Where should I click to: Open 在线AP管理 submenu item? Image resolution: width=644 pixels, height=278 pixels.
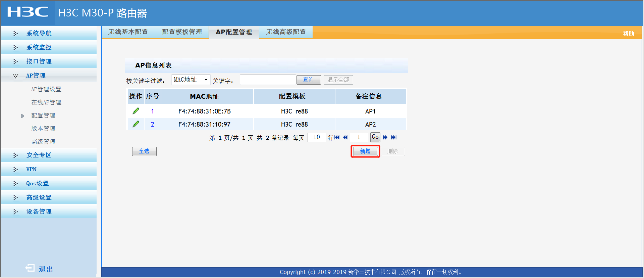(46, 102)
